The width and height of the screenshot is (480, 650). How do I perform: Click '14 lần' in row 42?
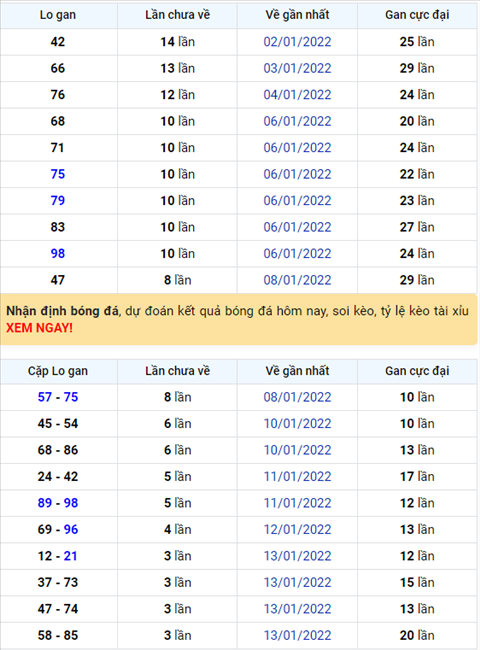tap(177, 42)
